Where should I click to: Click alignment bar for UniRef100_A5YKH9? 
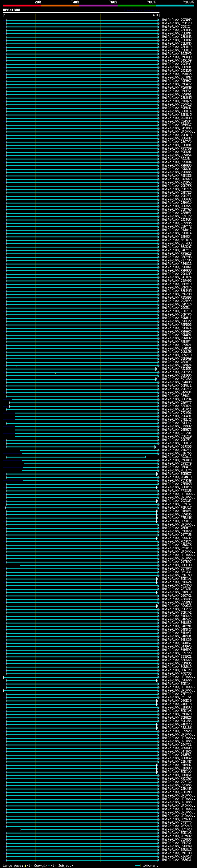pos(91,481)
